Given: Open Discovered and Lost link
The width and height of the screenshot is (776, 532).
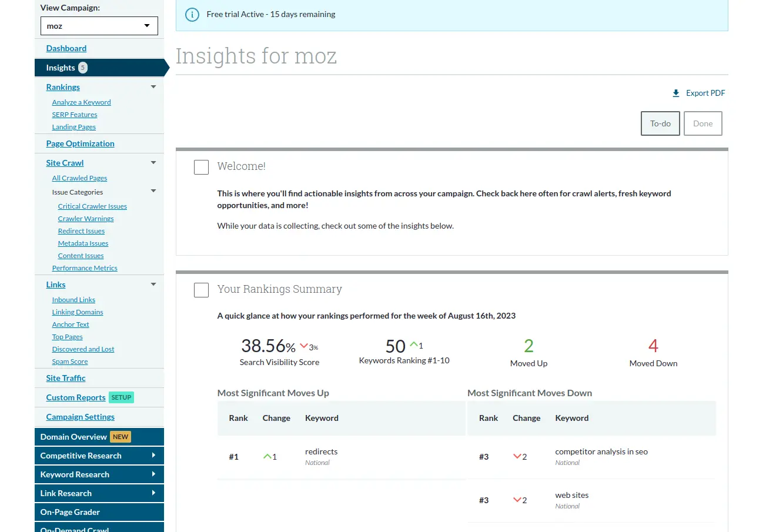Looking at the screenshot, I should point(83,349).
